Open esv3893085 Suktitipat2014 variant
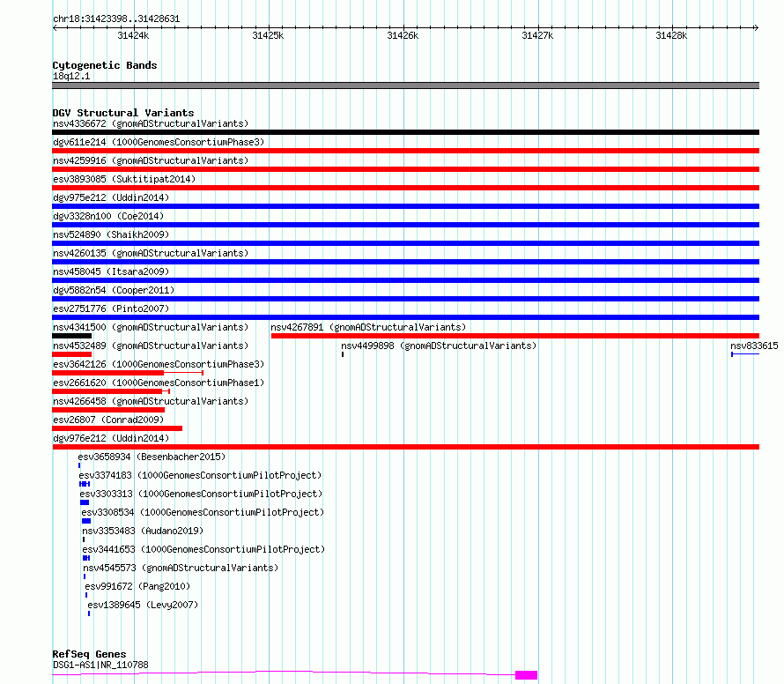This screenshot has width=784, height=684. click(124, 179)
